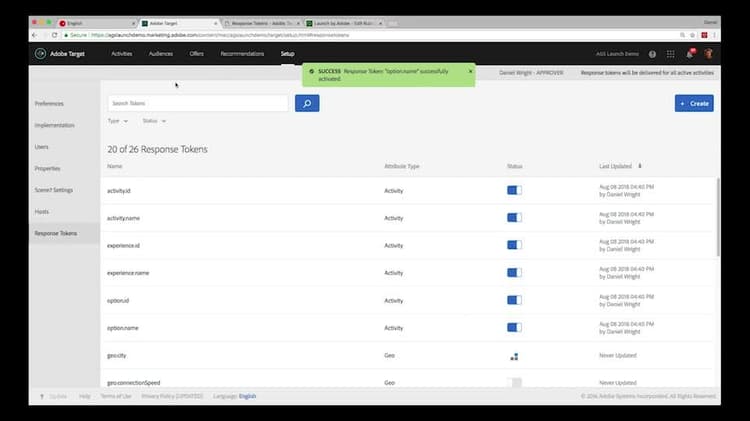Screen dimensions: 750x421
Task: Reload the browser page
Action: 55,35
